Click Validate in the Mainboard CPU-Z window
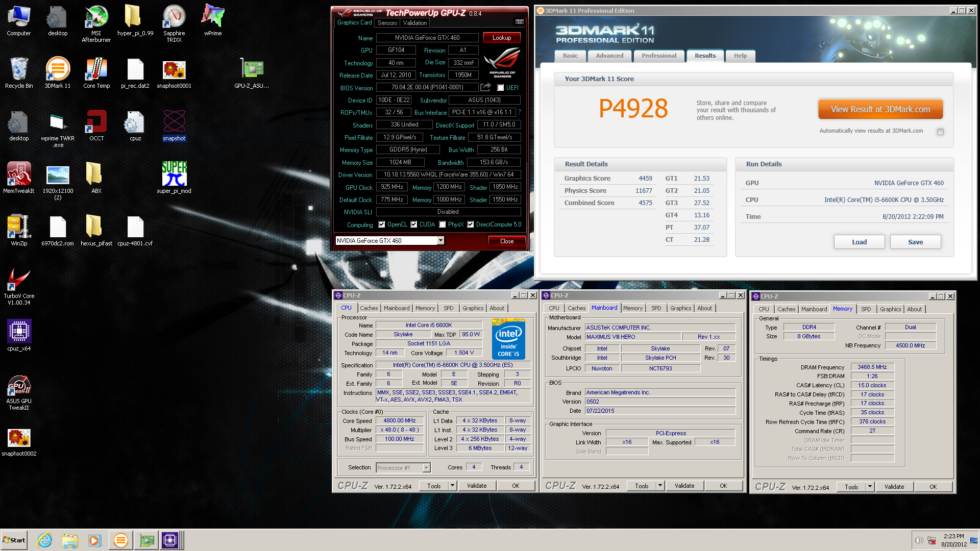The width and height of the screenshot is (980, 551). point(684,486)
